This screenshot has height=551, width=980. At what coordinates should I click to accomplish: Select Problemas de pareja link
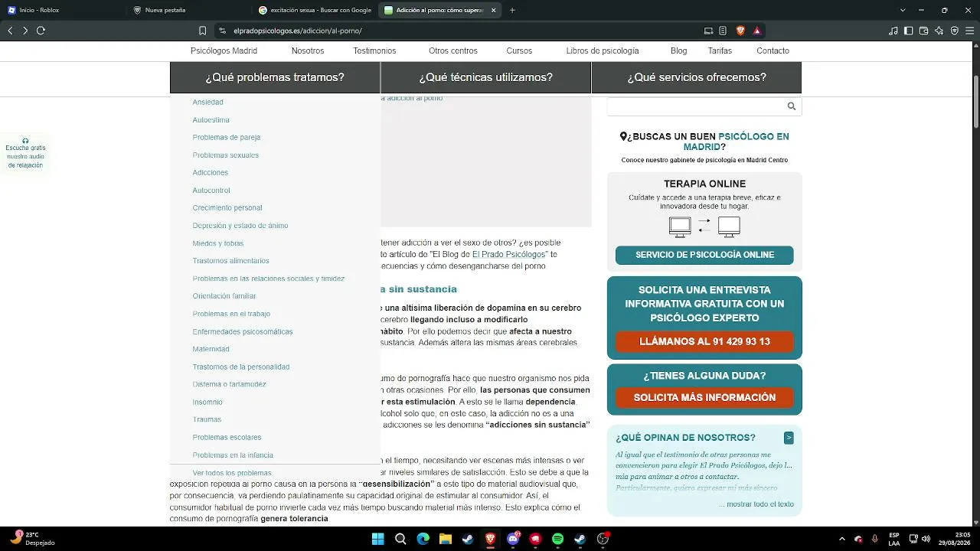226,138
